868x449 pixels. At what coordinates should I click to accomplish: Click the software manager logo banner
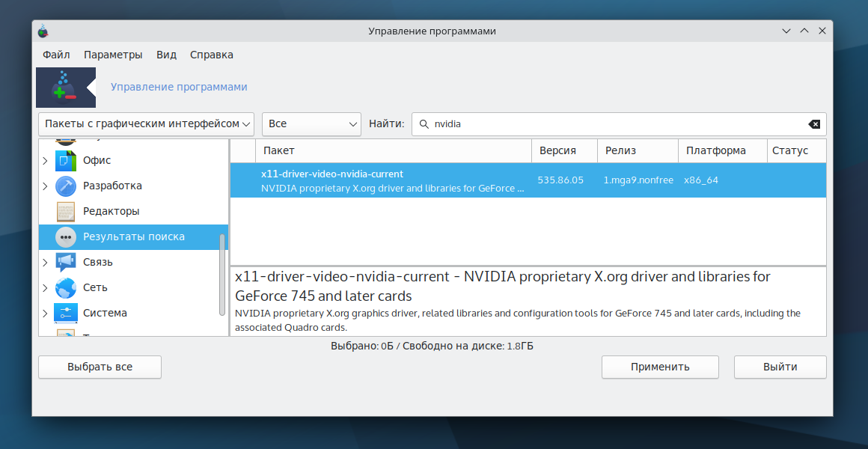pyautogui.click(x=65, y=88)
